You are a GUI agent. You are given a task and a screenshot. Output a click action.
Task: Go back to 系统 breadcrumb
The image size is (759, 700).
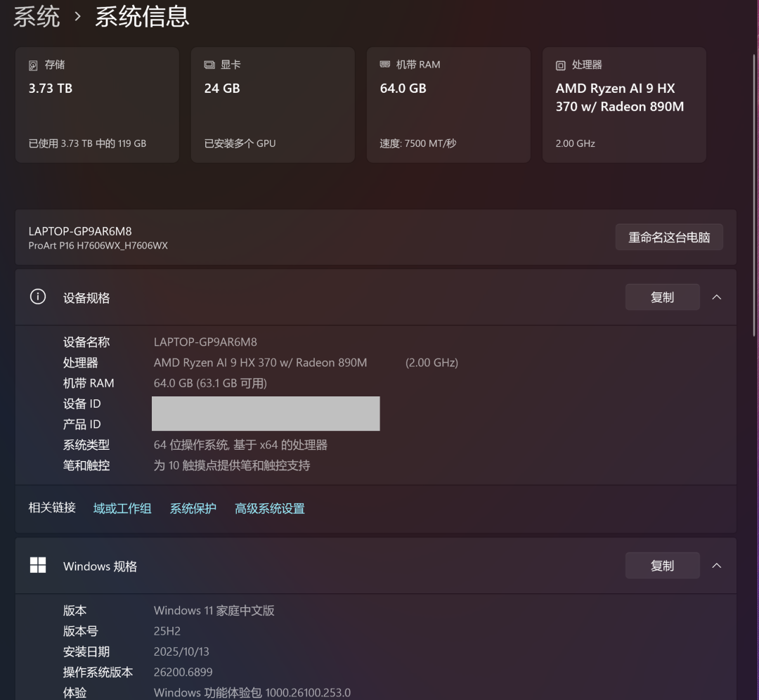click(x=37, y=17)
